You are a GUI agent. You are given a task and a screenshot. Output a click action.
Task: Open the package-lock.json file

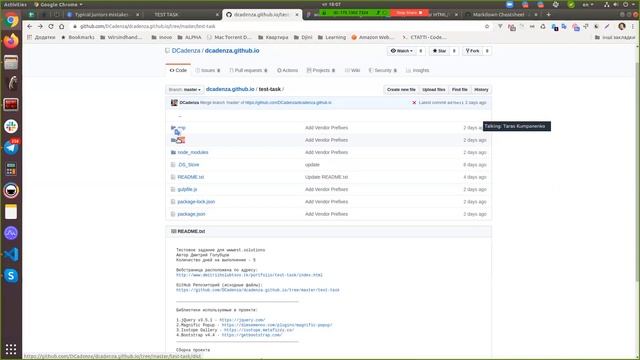click(196, 202)
